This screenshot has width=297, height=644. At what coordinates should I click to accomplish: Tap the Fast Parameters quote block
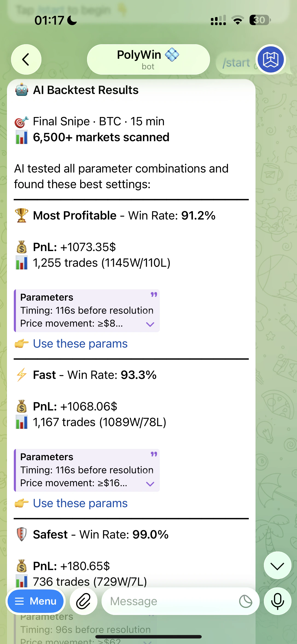coord(86,469)
